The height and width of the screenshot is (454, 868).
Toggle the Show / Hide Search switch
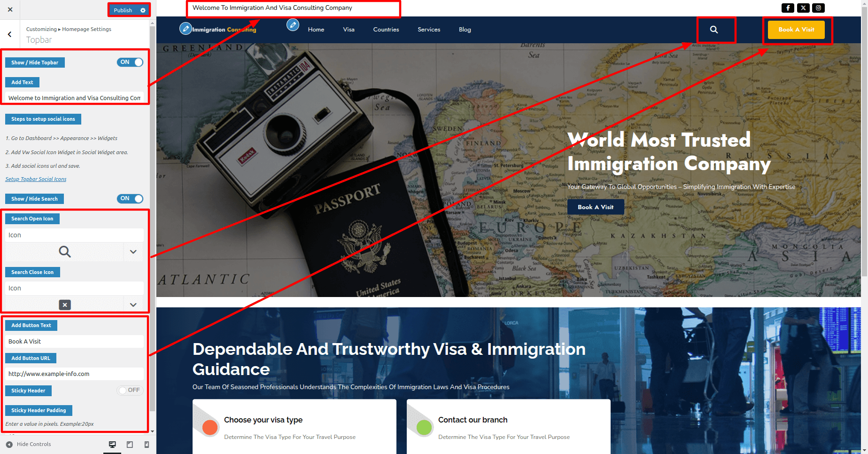tap(130, 199)
